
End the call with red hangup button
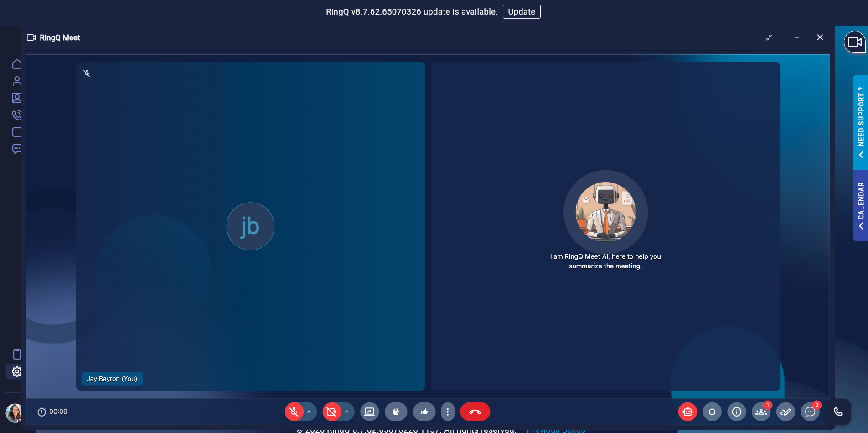(x=475, y=412)
